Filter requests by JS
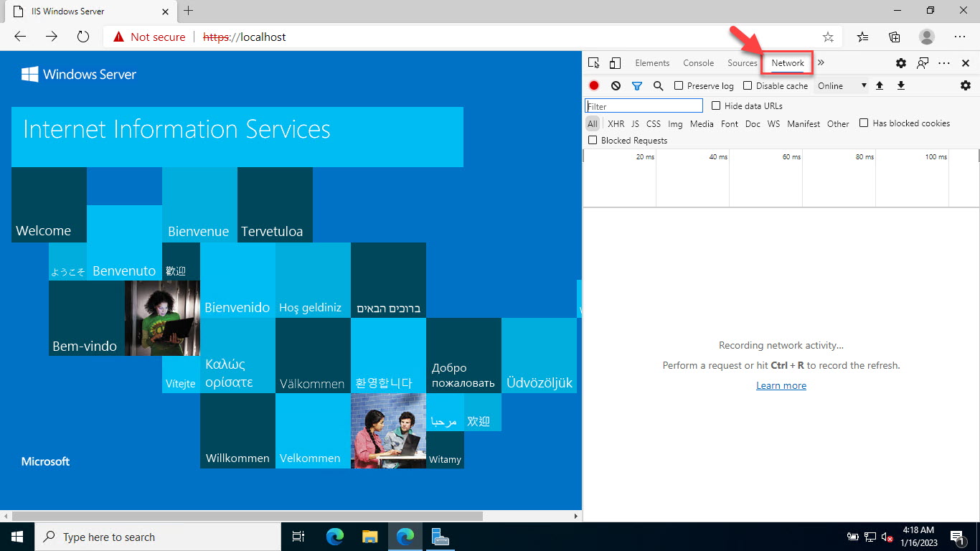The image size is (980, 551). [x=635, y=123]
